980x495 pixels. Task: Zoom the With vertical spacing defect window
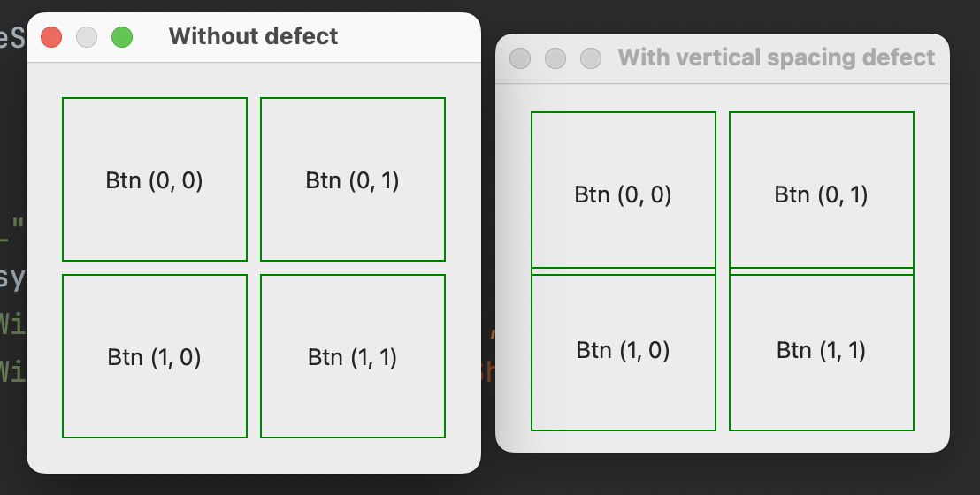pos(590,58)
